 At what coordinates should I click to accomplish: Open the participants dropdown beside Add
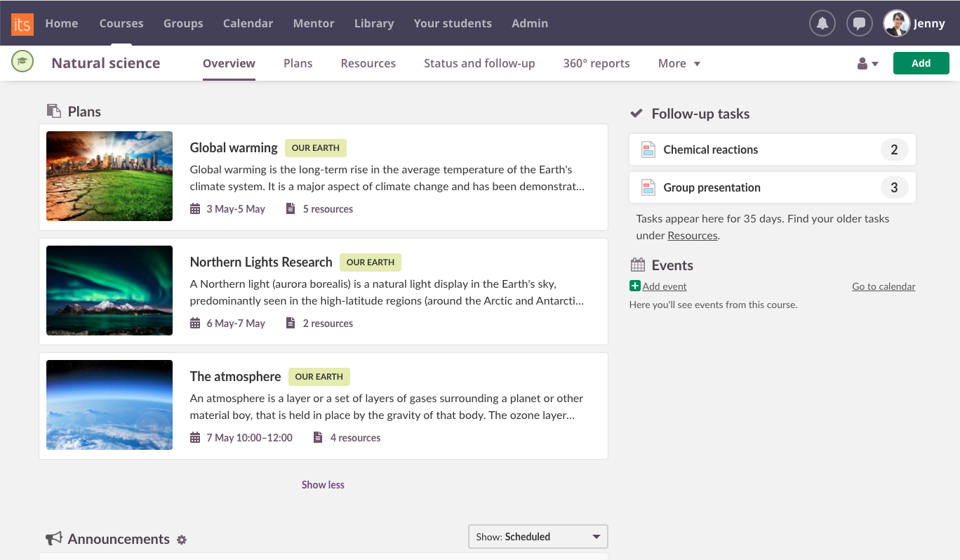[867, 63]
